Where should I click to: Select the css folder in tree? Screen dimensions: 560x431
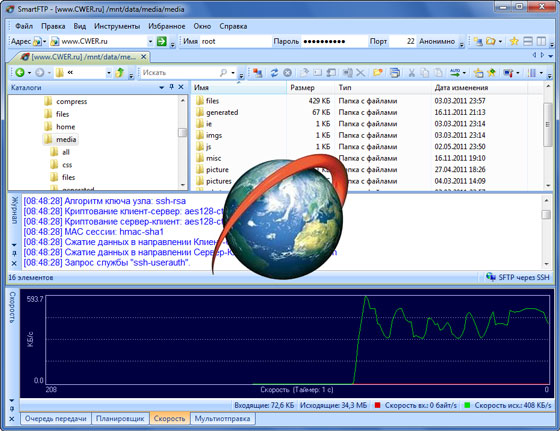coord(67,165)
